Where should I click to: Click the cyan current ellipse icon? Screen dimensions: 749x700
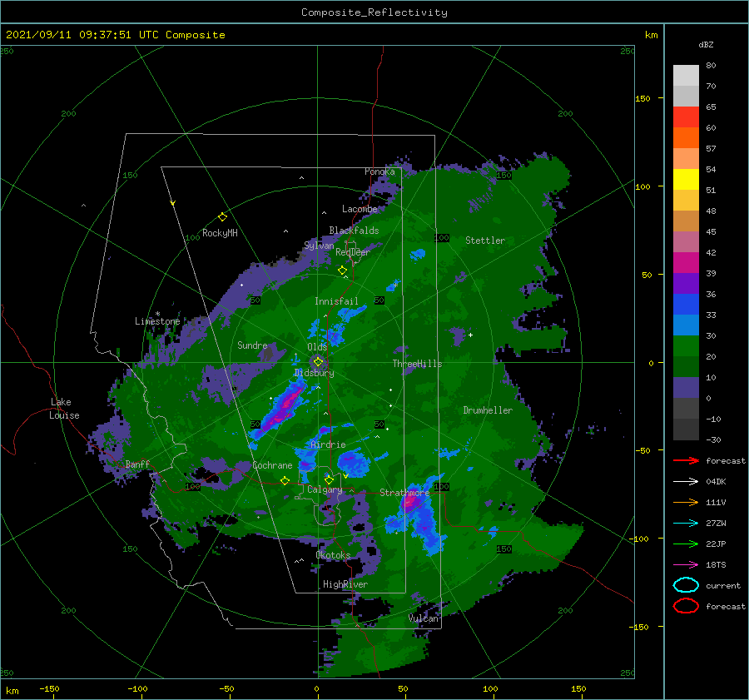coord(686,585)
